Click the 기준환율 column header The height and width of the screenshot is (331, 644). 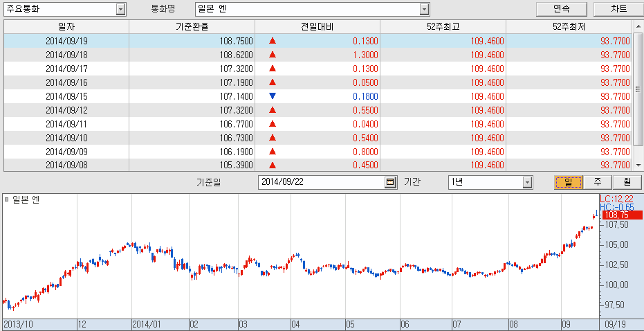pyautogui.click(x=192, y=27)
